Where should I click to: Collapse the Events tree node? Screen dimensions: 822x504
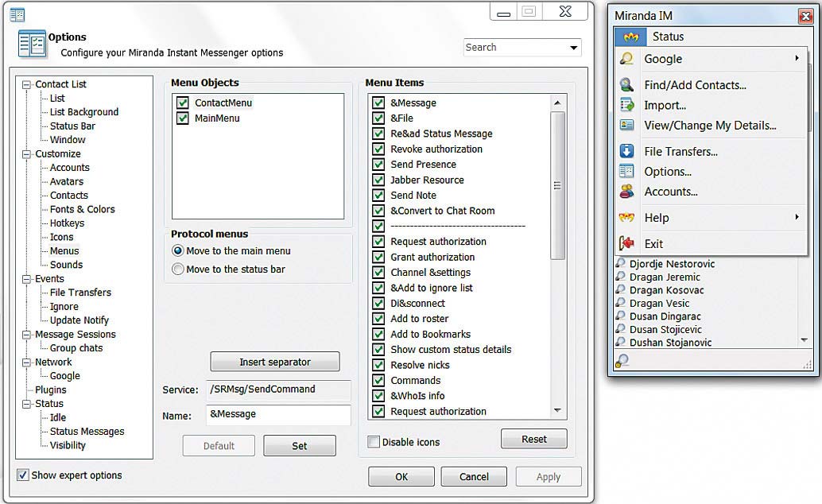pyautogui.click(x=26, y=279)
